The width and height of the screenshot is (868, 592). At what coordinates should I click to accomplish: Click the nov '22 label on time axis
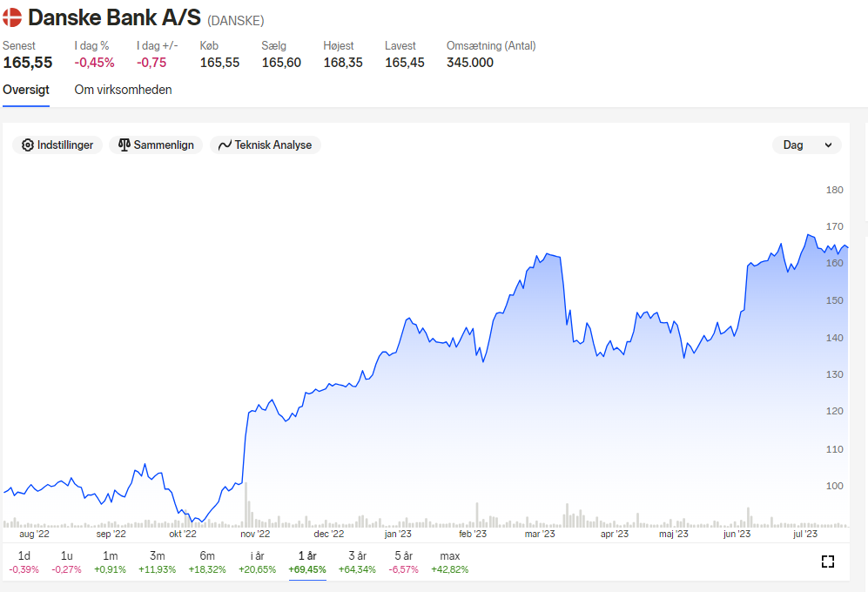point(255,534)
